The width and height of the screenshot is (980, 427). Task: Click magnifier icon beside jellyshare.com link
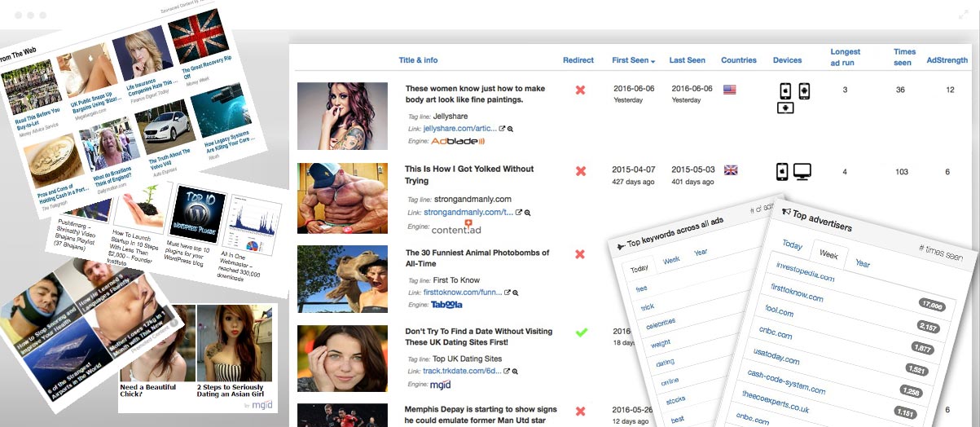pos(511,130)
